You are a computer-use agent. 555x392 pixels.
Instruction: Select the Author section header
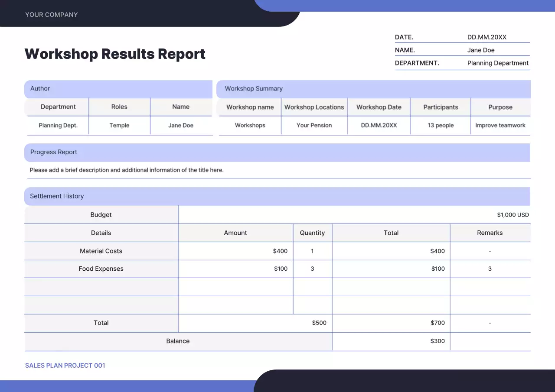40,89
